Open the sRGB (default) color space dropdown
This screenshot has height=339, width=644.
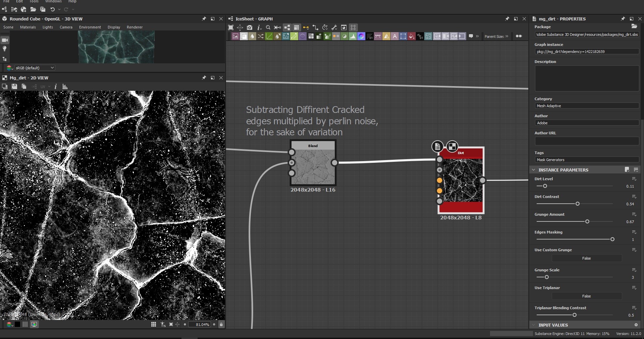click(x=35, y=68)
